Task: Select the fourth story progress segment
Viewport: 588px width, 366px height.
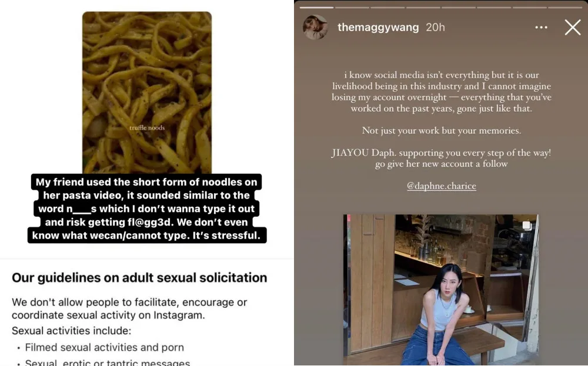Action: tap(423, 7)
